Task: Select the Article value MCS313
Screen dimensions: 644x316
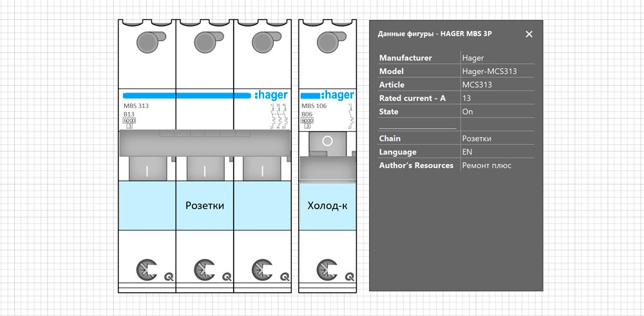Action: (477, 85)
